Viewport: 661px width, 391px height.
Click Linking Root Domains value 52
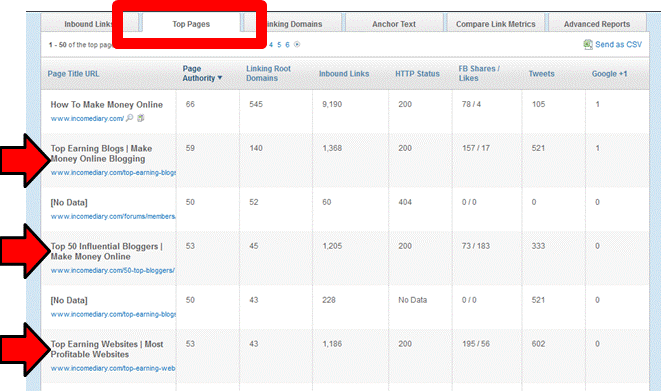click(x=253, y=202)
